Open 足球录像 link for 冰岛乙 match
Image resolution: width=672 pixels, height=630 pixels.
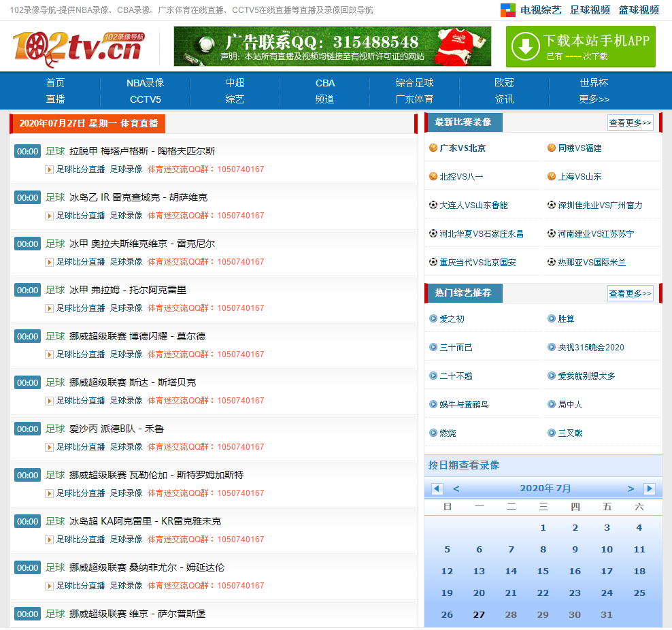point(127,216)
